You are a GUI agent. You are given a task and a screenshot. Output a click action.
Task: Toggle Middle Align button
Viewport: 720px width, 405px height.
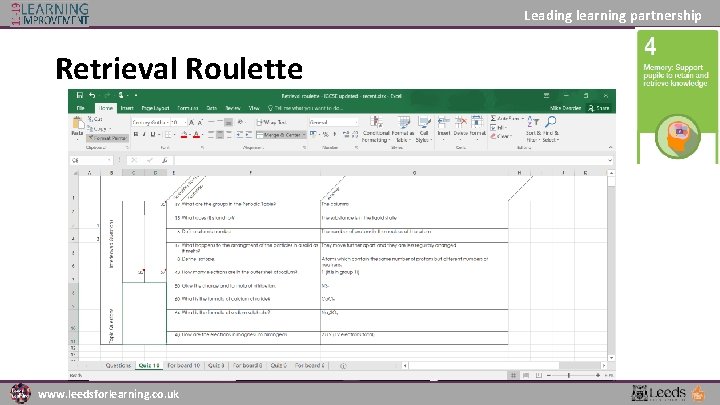[219, 122]
